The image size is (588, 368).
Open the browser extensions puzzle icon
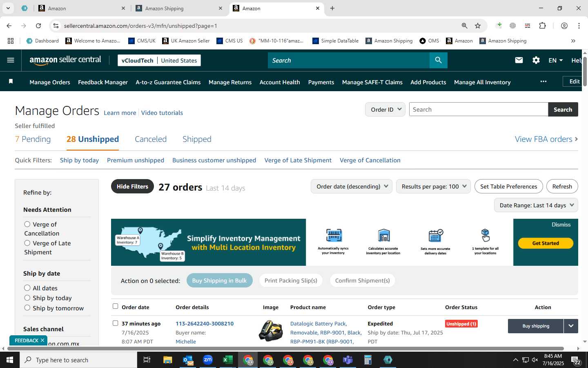pyautogui.click(x=542, y=26)
